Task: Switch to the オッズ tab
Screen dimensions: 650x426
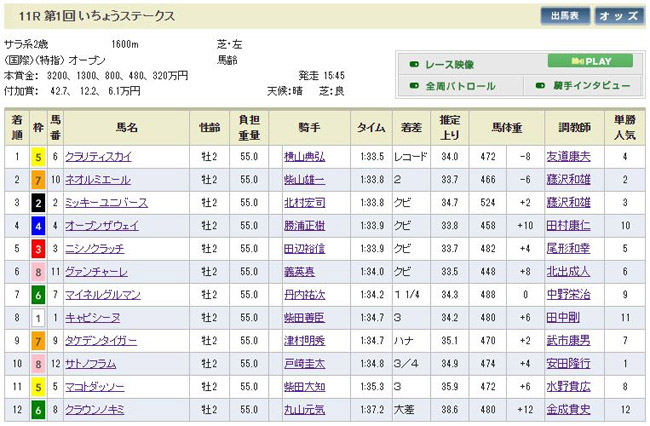Action: tap(618, 16)
